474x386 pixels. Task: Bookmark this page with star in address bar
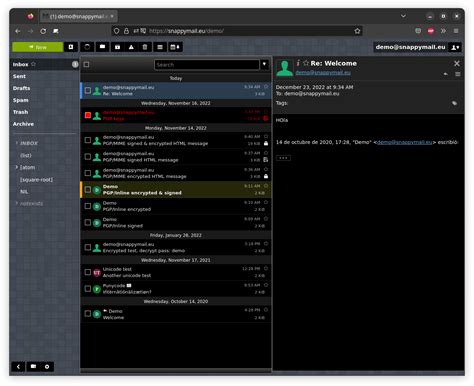pos(357,31)
